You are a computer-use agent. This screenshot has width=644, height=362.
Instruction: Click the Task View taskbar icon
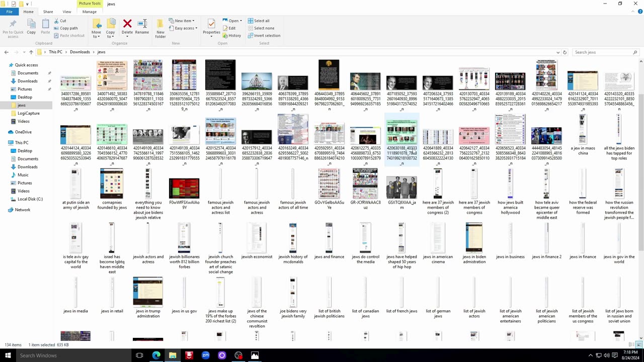coord(139,355)
